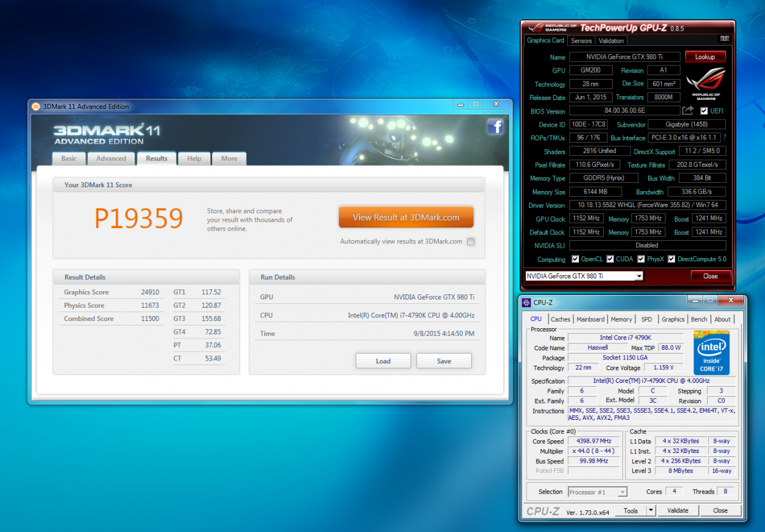The image size is (765, 532).
Task: Click the Multiplier value x 44.0 (8 - 44)
Action: [x=594, y=451]
